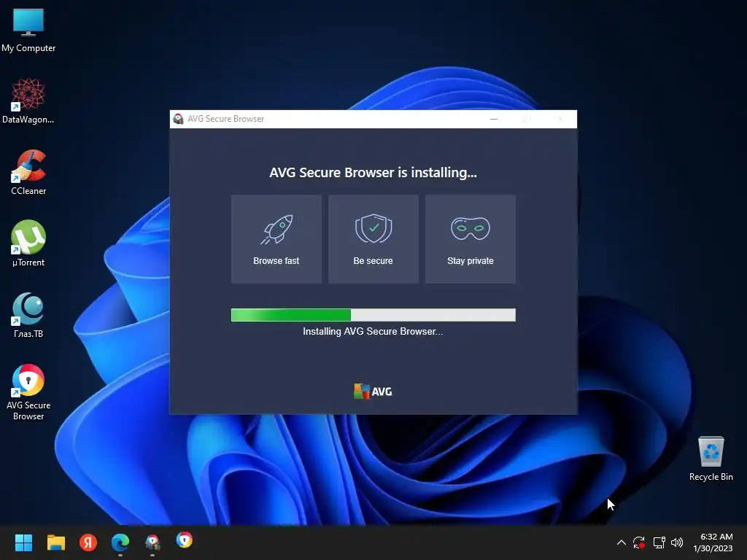The width and height of the screenshot is (747, 560).
Task: Click 'Installing AVG Secure Browser...' status text
Action: click(x=373, y=332)
